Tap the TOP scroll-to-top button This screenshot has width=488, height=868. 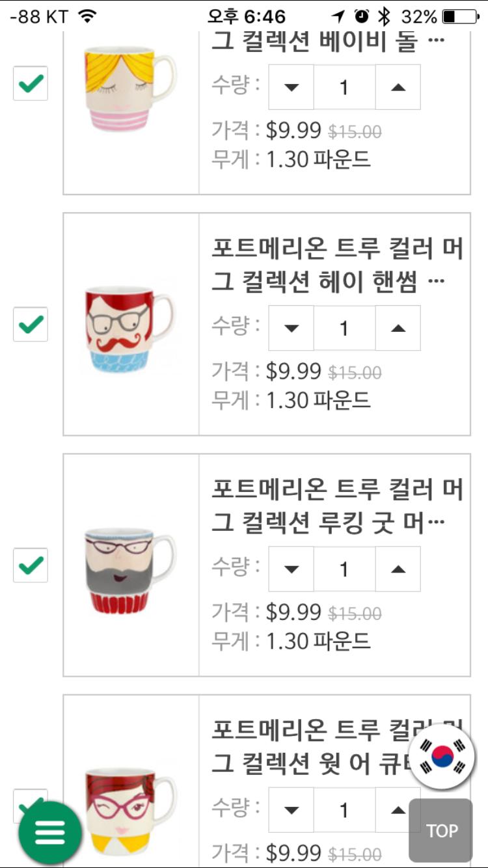click(441, 830)
